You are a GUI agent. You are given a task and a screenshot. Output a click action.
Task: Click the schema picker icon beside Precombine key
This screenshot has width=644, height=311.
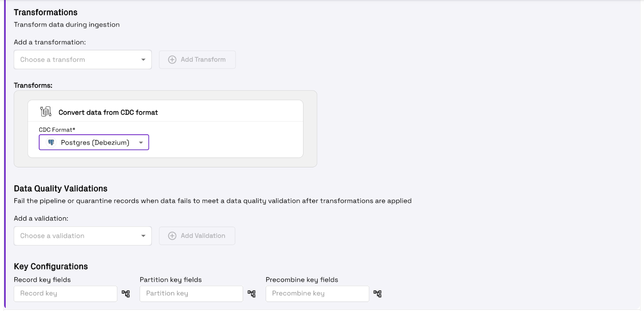tap(378, 294)
